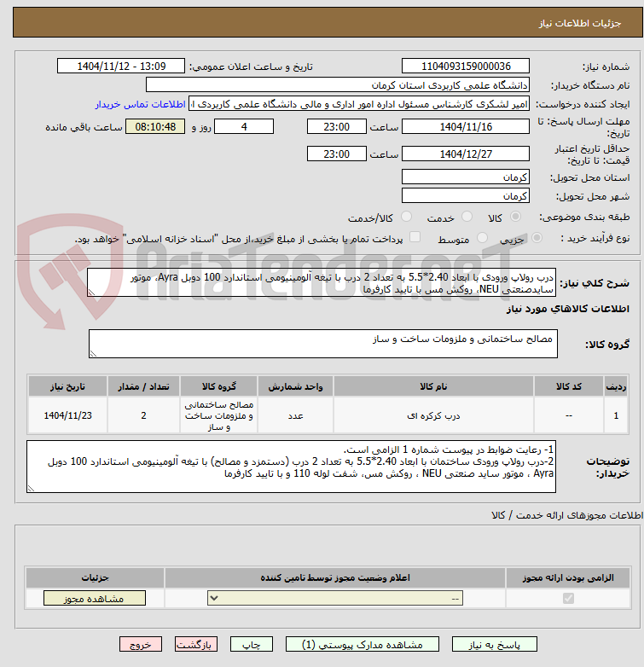Click the چاپ print button
Screen dimensions: 644x667
252,645
